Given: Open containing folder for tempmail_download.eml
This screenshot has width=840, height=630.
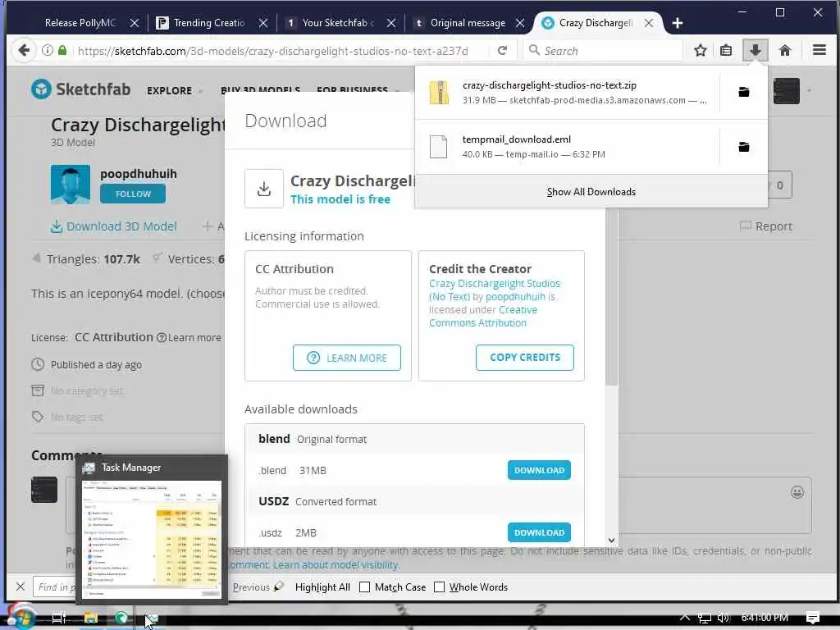Looking at the screenshot, I should 743,147.
